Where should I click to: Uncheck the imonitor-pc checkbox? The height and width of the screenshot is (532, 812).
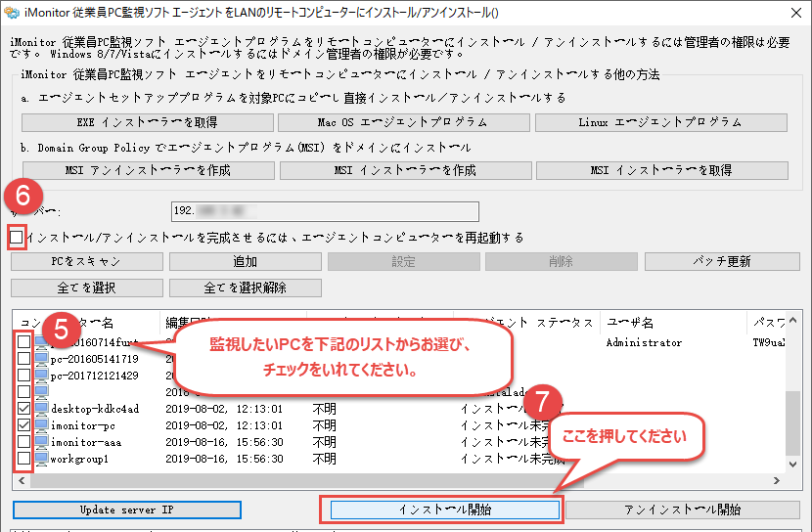click(24, 425)
